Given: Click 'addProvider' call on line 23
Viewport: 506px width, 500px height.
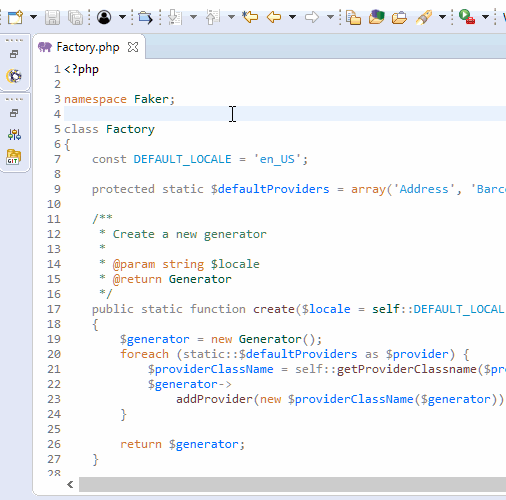Looking at the screenshot, I should pyautogui.click(x=214, y=399).
